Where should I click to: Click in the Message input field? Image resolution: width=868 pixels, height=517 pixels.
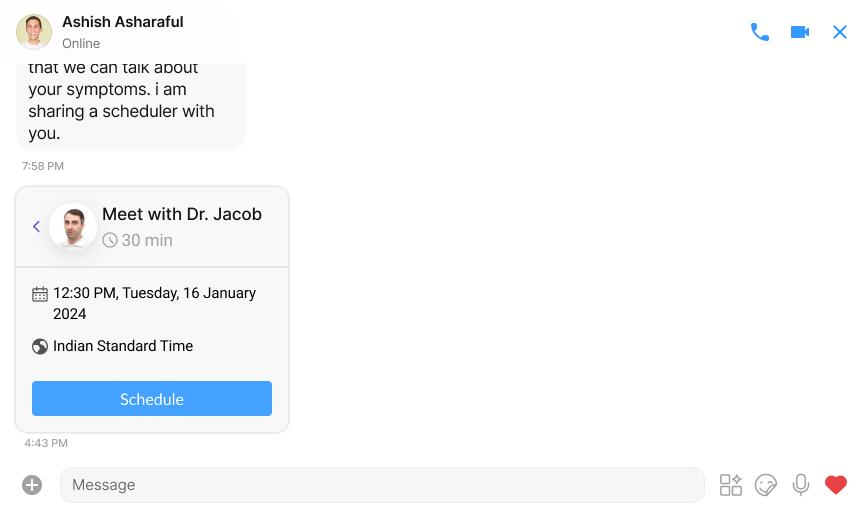click(382, 485)
